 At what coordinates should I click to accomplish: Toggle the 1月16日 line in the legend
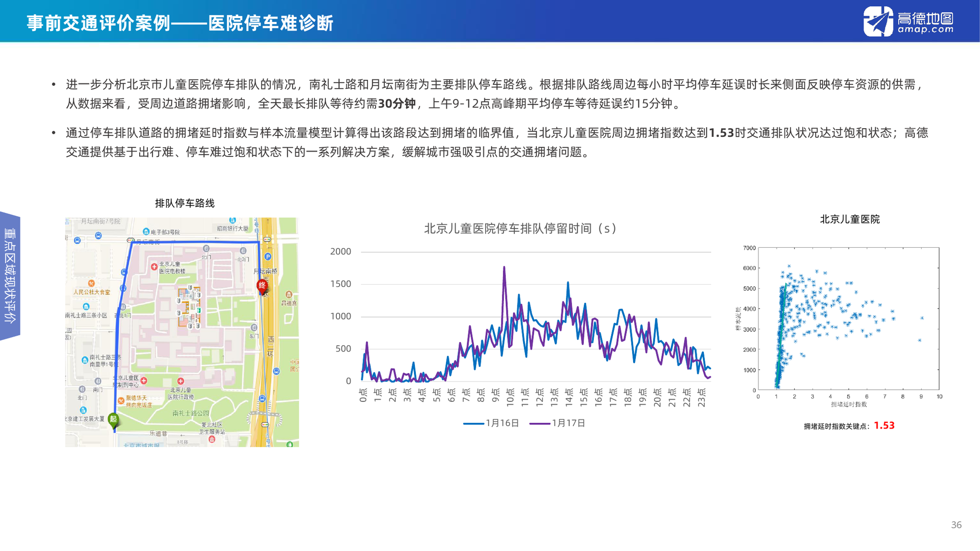click(x=493, y=423)
